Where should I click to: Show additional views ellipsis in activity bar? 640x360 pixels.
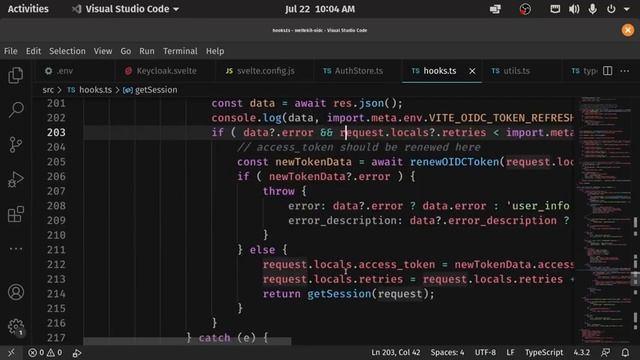pos(16,249)
